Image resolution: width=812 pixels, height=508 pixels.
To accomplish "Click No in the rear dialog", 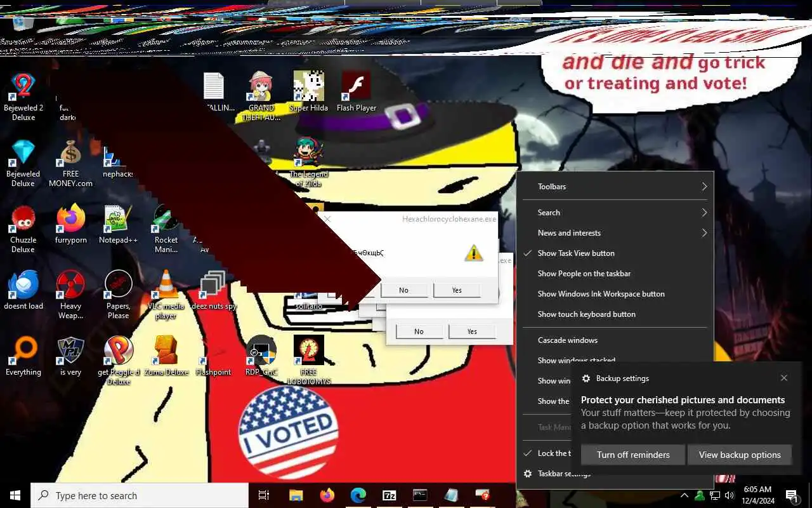I will click(x=419, y=331).
